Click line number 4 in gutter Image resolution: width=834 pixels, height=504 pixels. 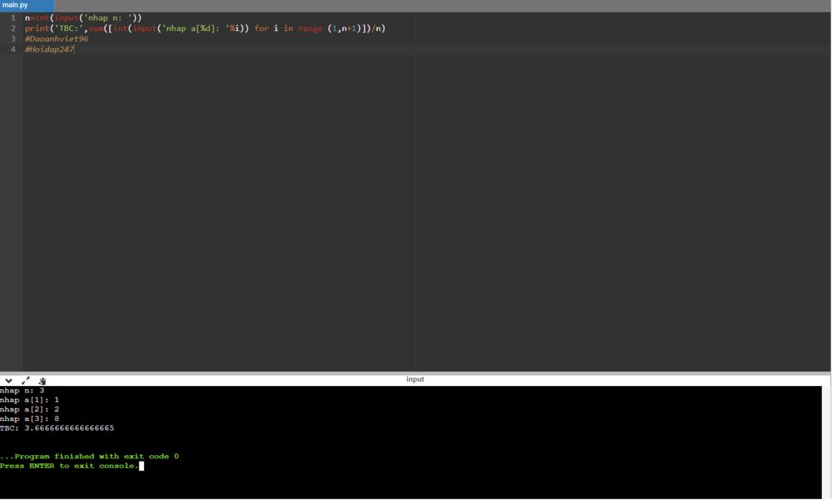(13, 50)
